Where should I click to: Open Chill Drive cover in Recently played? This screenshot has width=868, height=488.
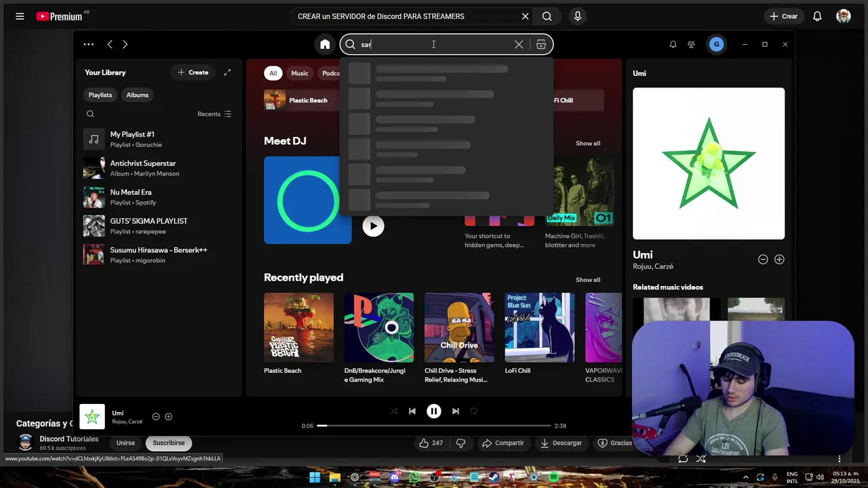click(459, 327)
